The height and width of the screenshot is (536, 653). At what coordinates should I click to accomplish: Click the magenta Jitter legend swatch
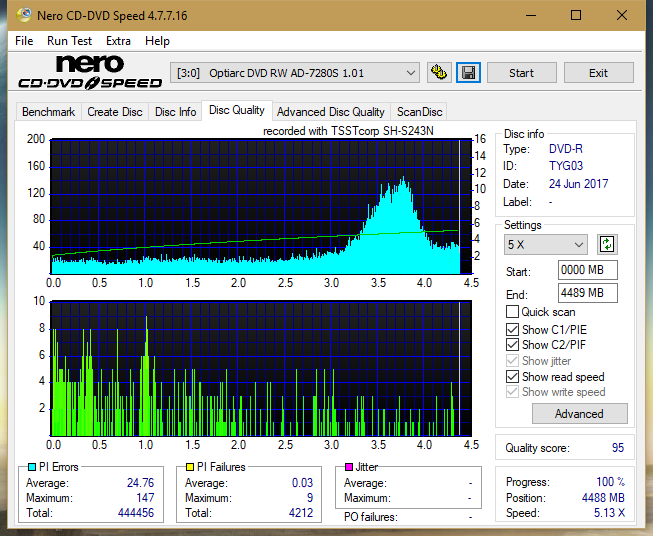tap(349, 467)
